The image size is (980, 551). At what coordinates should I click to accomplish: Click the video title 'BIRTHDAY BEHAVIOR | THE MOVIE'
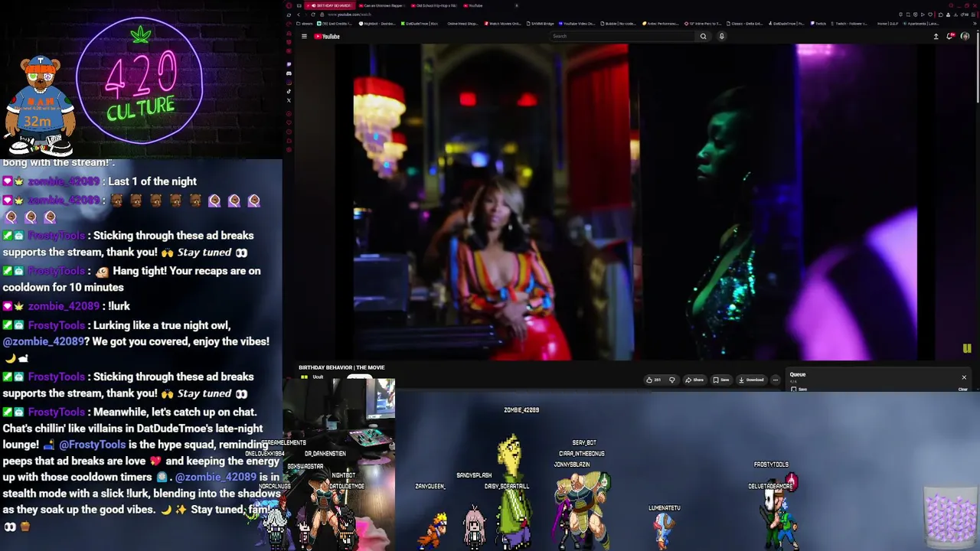point(341,367)
